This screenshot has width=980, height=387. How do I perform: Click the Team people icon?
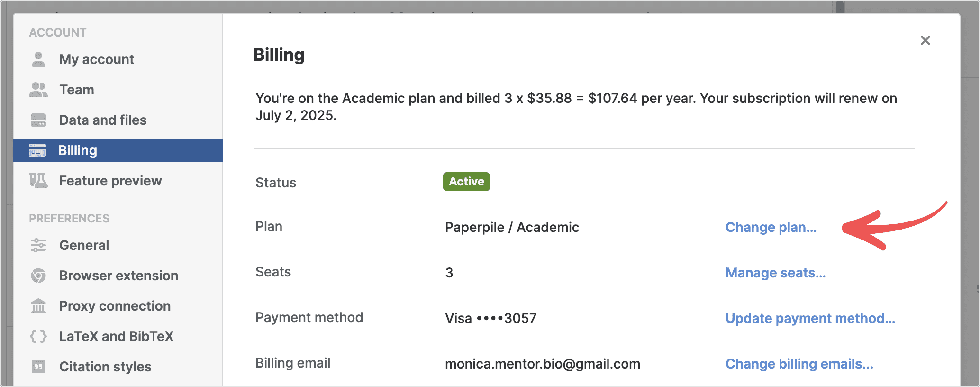click(38, 90)
